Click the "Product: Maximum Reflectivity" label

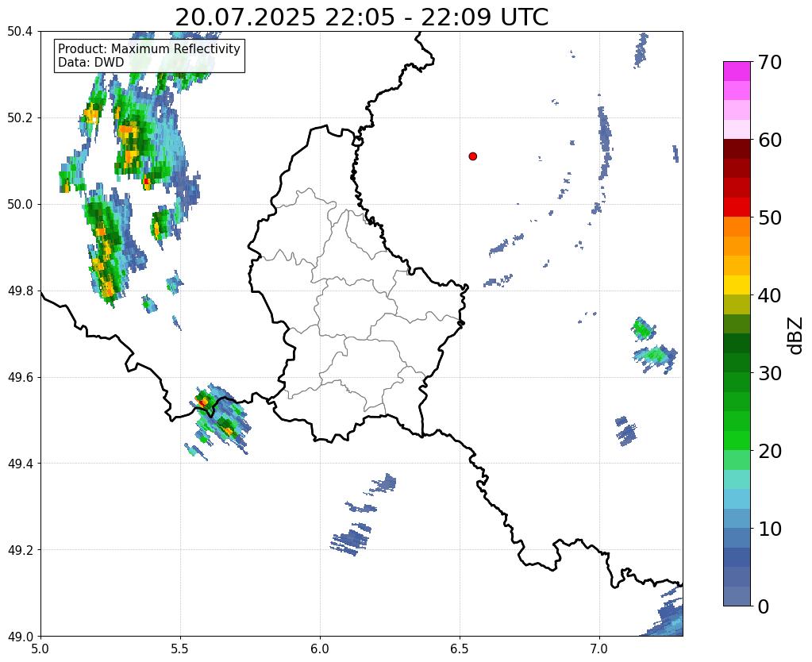tap(149, 48)
